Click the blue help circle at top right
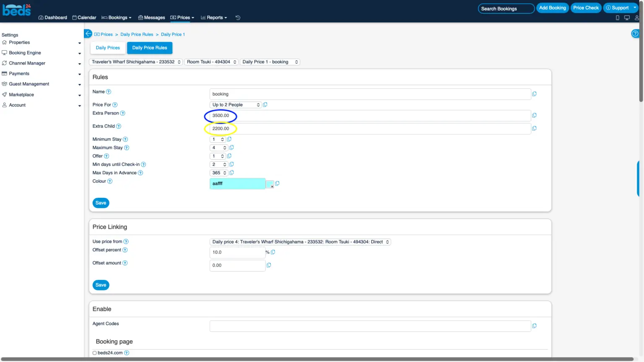 635,34
